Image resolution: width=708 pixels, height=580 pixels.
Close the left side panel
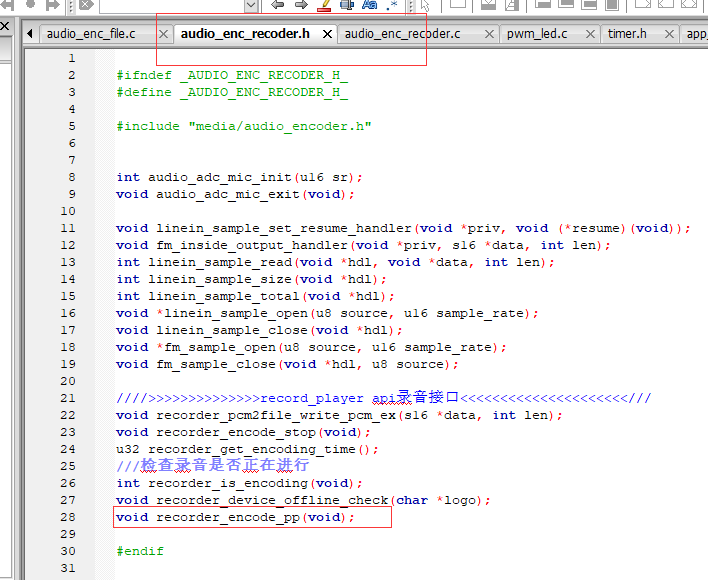tap(5, 26)
